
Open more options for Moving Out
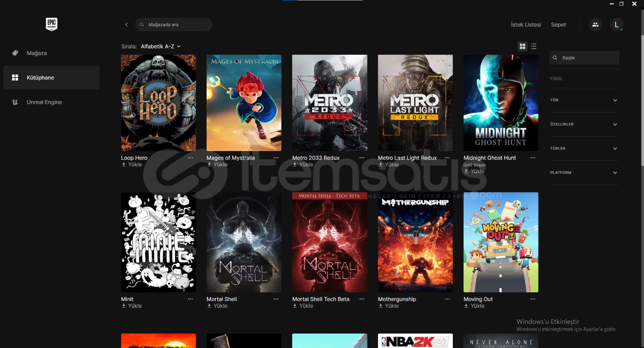533,299
